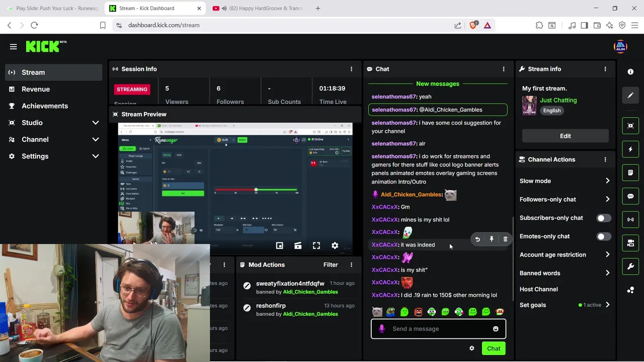This screenshot has width=644, height=362.
Task: Click the three-dots cluster icon in sidebar
Action: tap(630, 290)
